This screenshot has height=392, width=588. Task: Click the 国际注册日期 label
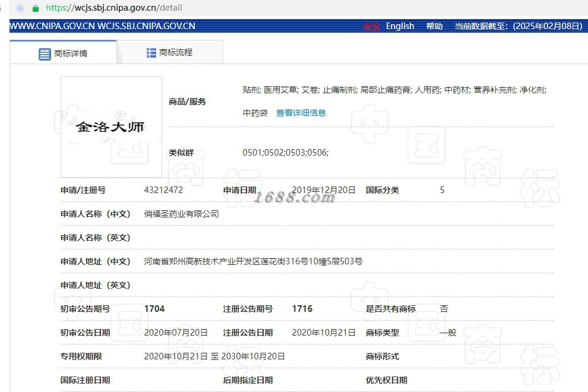pos(86,380)
